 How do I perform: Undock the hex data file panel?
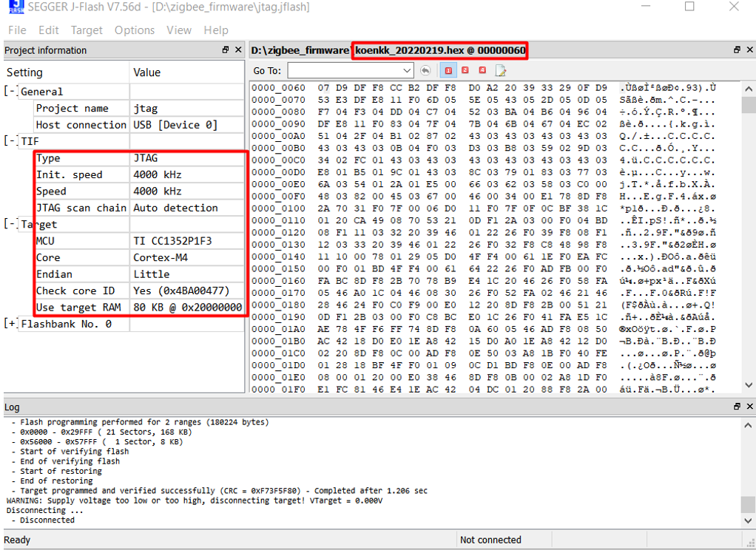pyautogui.click(x=737, y=50)
